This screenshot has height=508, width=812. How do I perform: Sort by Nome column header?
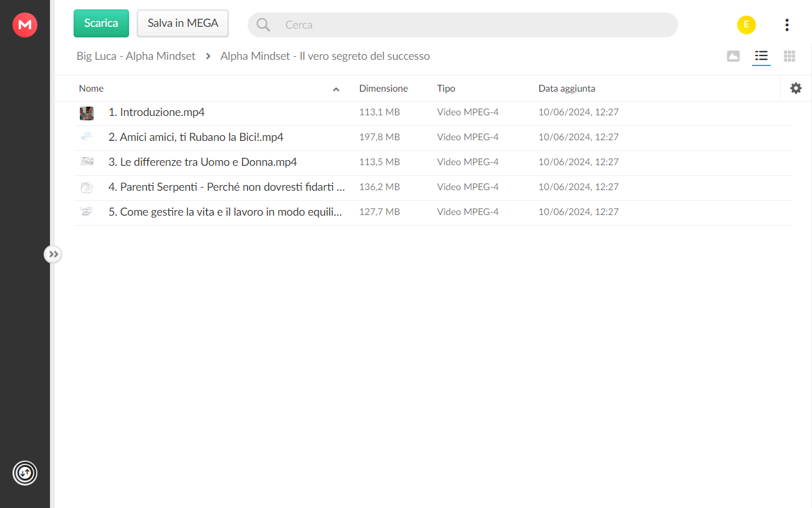(91, 89)
